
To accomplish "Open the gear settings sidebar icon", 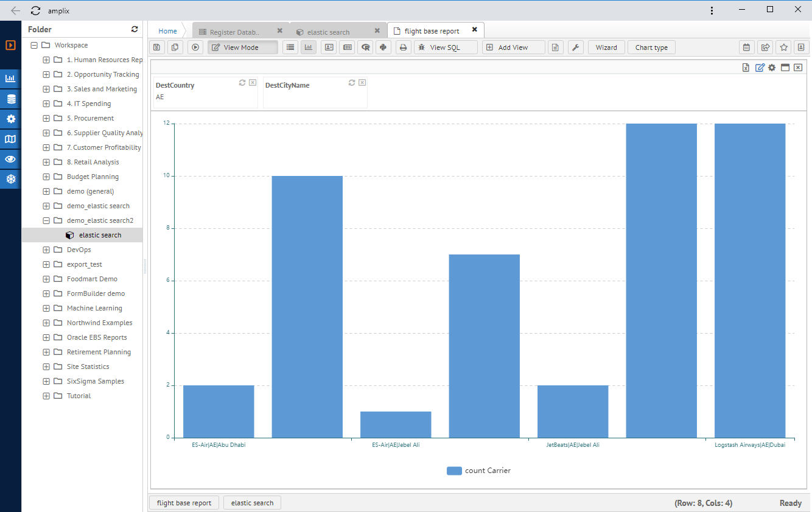I will click(10, 119).
